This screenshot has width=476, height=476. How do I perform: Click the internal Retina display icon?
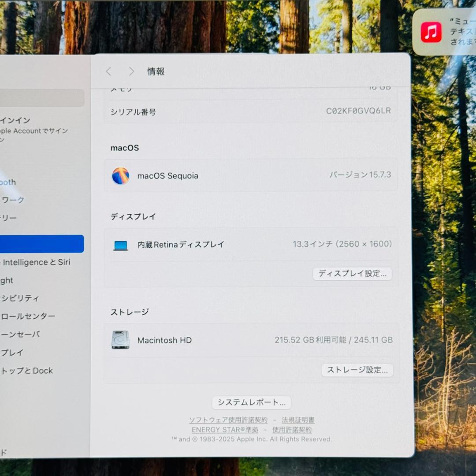click(120, 244)
